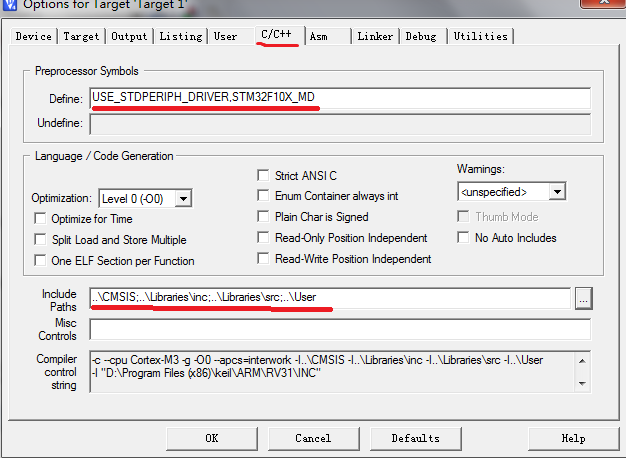
Task: Go to the Utilities tab
Action: coord(480,36)
